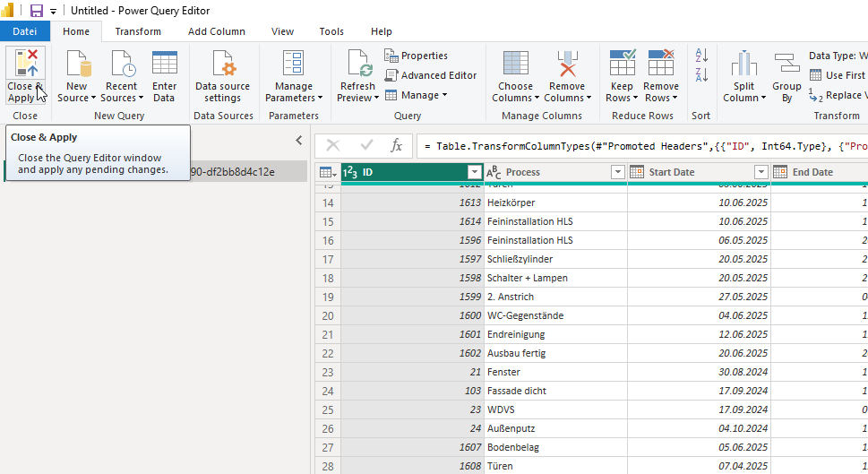
Task: Sort ascending using the A-Z icon
Action: point(701,56)
